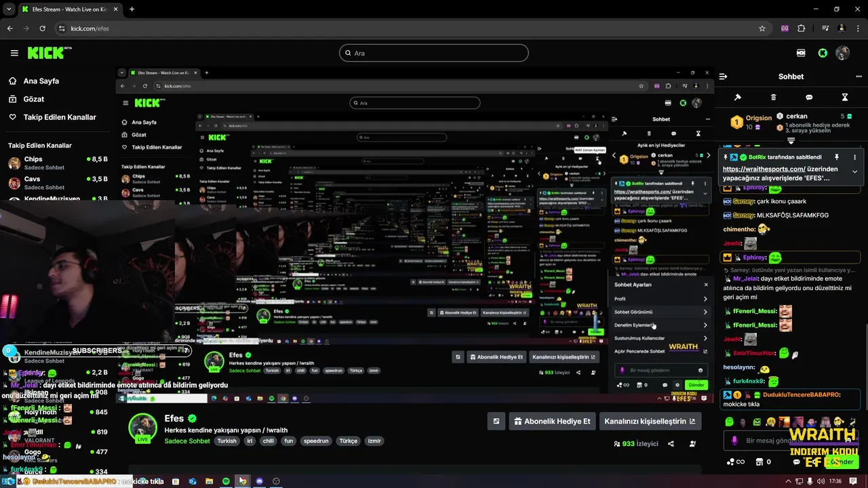Open the Kick hamburger menu on main page
The width and height of the screenshot is (868, 488).
pyautogui.click(x=14, y=53)
